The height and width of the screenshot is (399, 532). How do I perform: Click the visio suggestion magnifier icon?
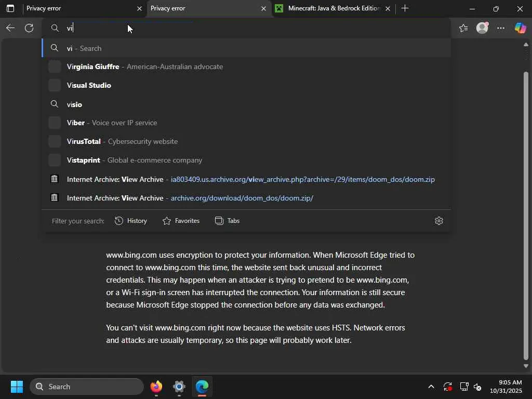point(54,104)
